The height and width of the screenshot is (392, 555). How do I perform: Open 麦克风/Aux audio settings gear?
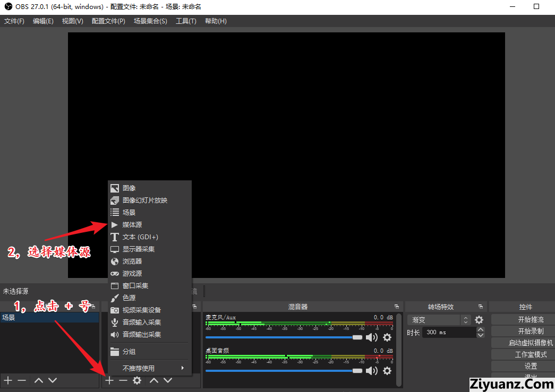click(x=387, y=337)
